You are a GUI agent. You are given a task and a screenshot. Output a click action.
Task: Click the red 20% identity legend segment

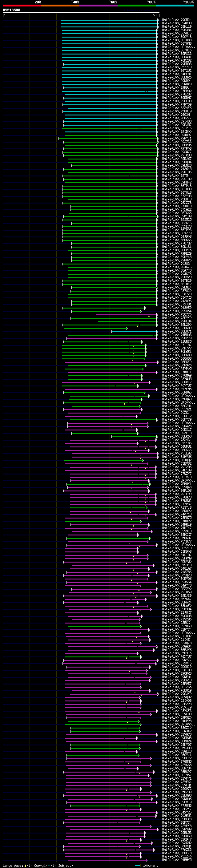(x=22, y=6)
